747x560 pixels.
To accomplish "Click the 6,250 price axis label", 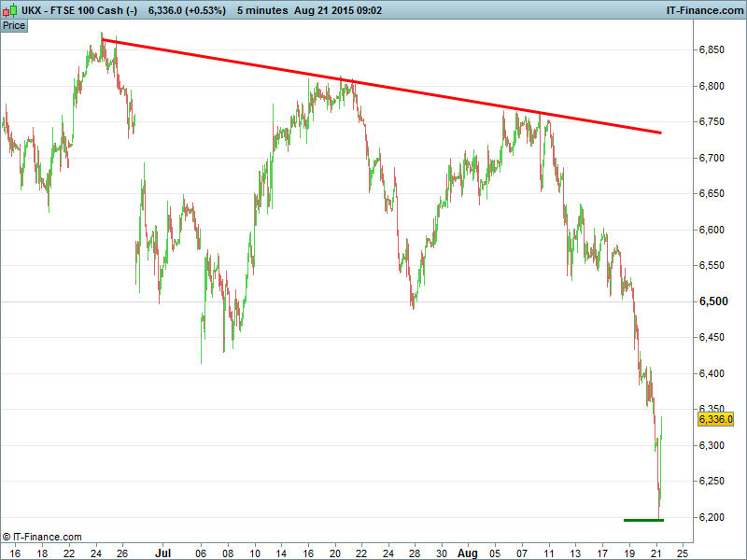I will [712, 481].
